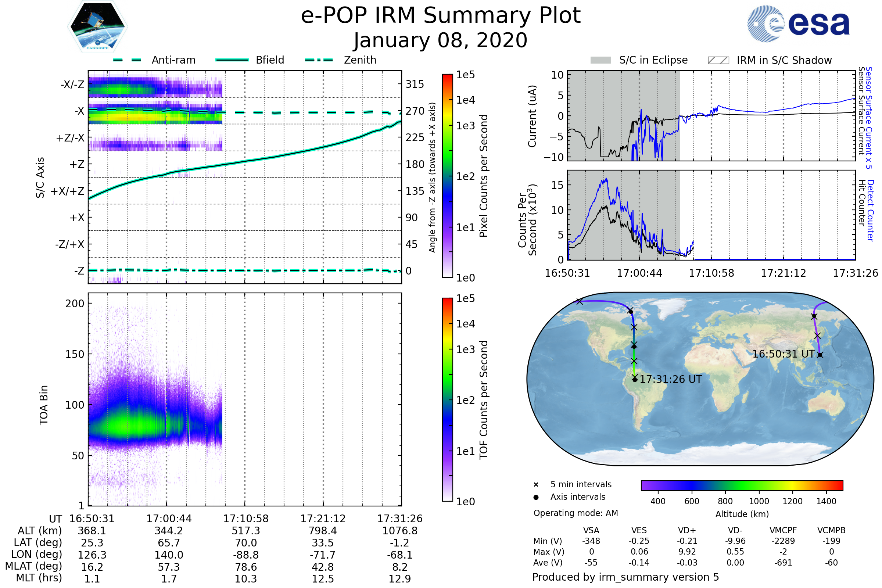Click the 16:50:31 UT label on map
The height and width of the screenshot is (588, 882).
tap(784, 354)
